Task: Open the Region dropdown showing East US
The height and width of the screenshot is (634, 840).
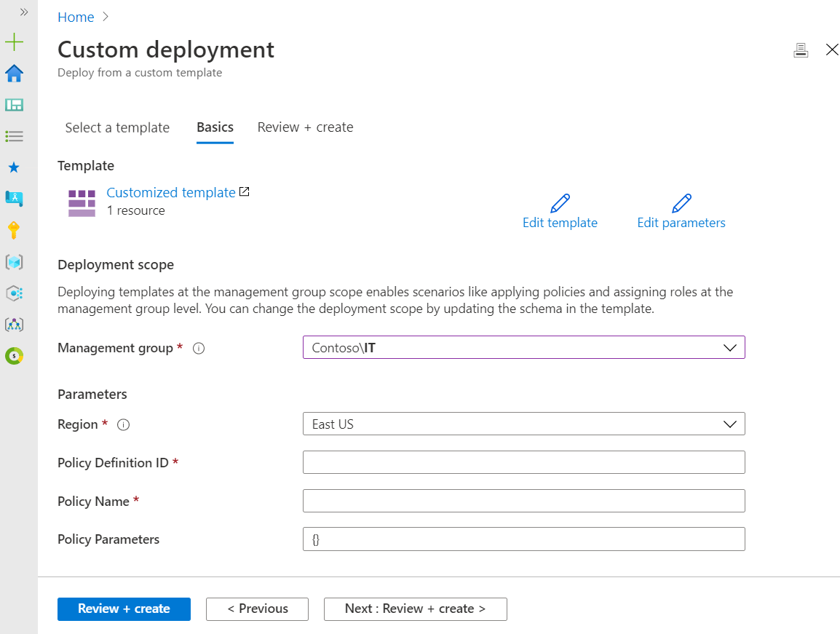Action: click(x=523, y=424)
